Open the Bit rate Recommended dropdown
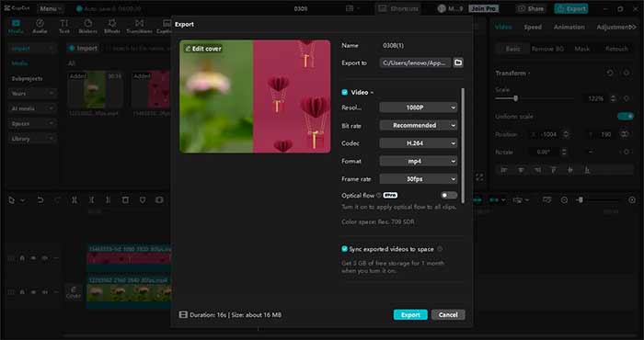Screen dimensions: 644x340 418,125
